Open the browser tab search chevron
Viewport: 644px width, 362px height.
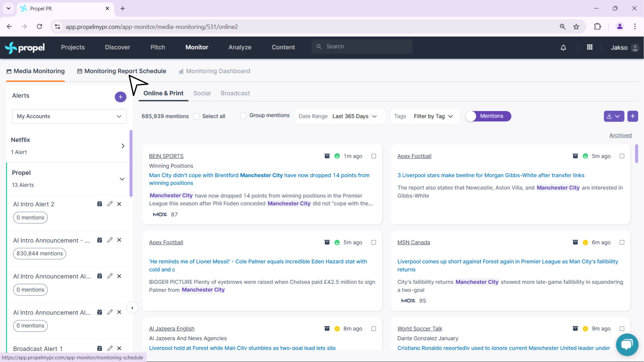(8, 8)
